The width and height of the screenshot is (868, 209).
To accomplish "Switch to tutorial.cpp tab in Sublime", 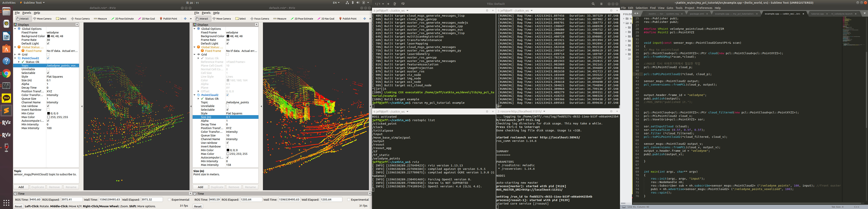I will (817, 14).
